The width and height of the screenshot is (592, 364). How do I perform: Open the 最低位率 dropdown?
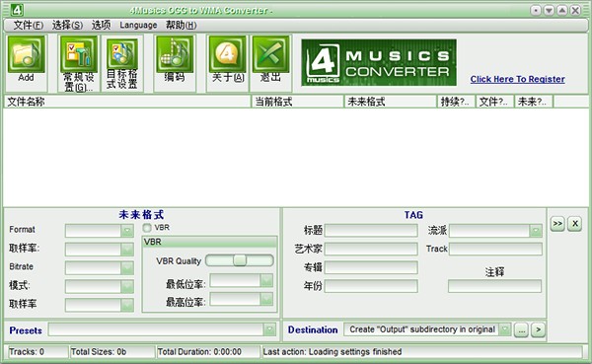pyautogui.click(x=266, y=280)
